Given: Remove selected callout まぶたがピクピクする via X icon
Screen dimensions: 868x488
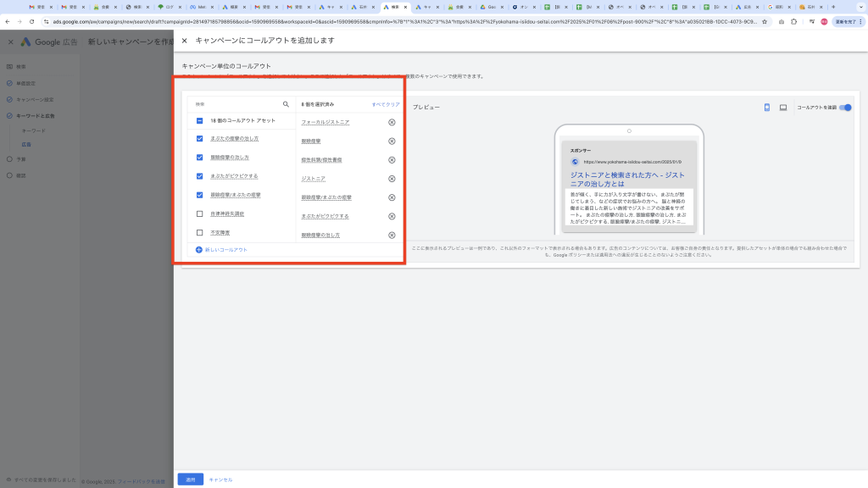Looking at the screenshot, I should pyautogui.click(x=392, y=216).
